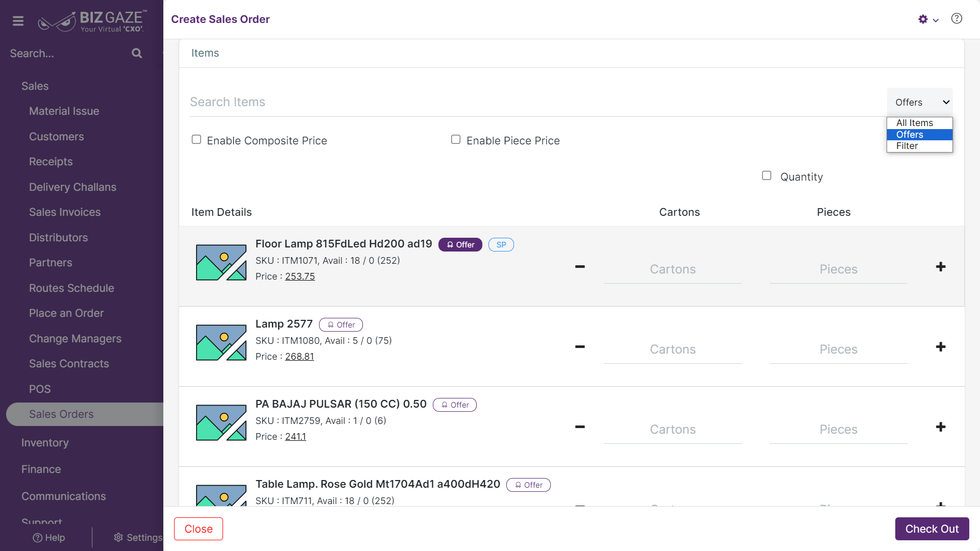Image resolution: width=980 pixels, height=551 pixels.
Task: Tick the Quantity checkbox
Action: (x=767, y=176)
